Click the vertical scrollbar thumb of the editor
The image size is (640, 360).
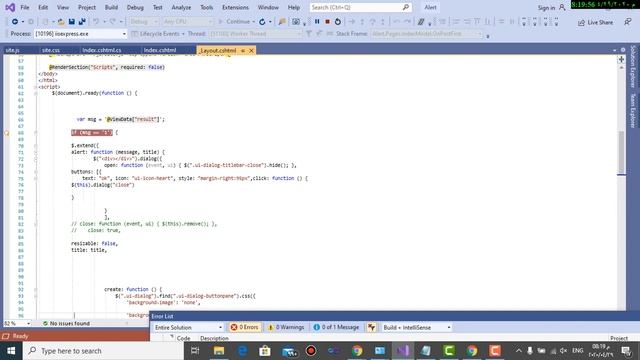pyautogui.click(x=621, y=152)
